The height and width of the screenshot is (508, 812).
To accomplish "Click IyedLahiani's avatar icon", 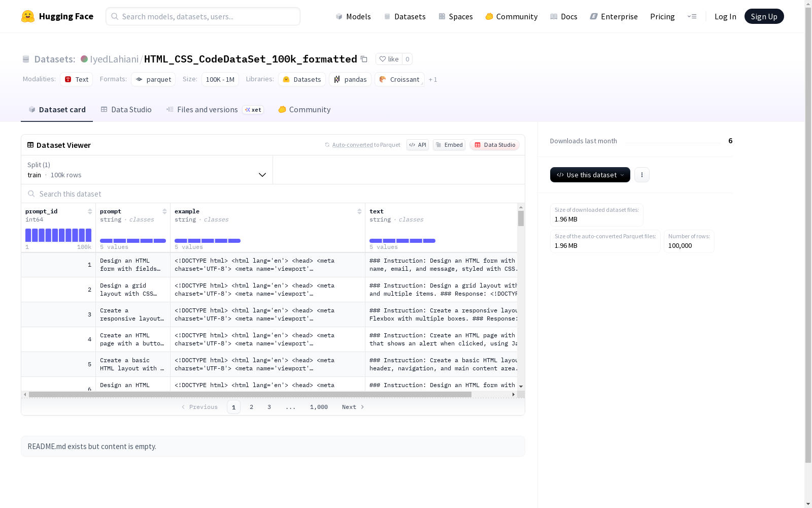I will (x=84, y=59).
